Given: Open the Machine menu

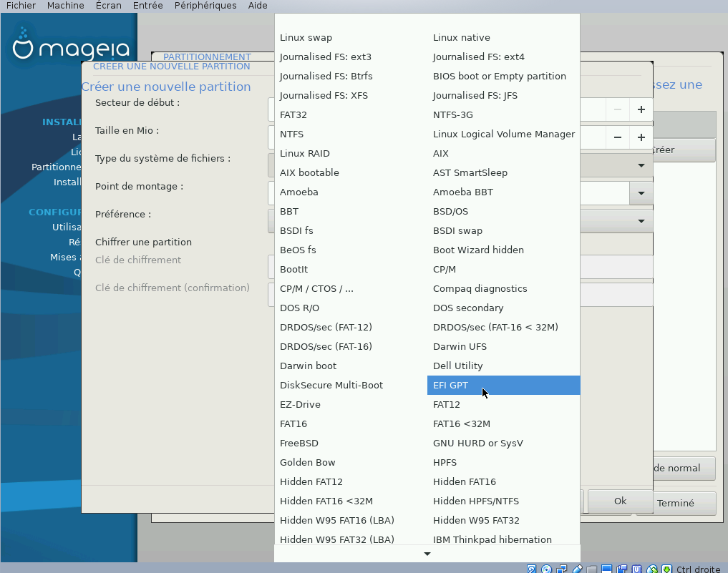Looking at the screenshot, I should coord(65,6).
